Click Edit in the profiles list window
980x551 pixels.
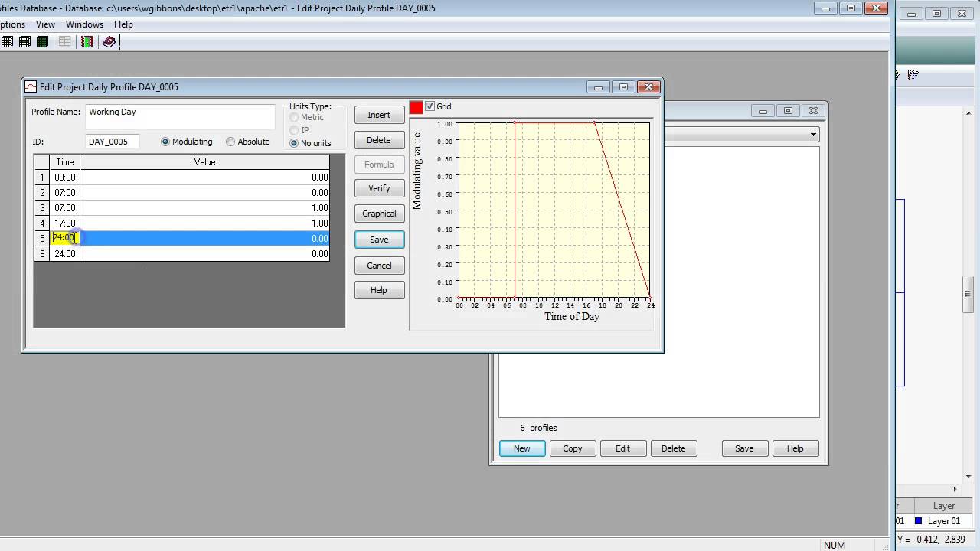[622, 448]
